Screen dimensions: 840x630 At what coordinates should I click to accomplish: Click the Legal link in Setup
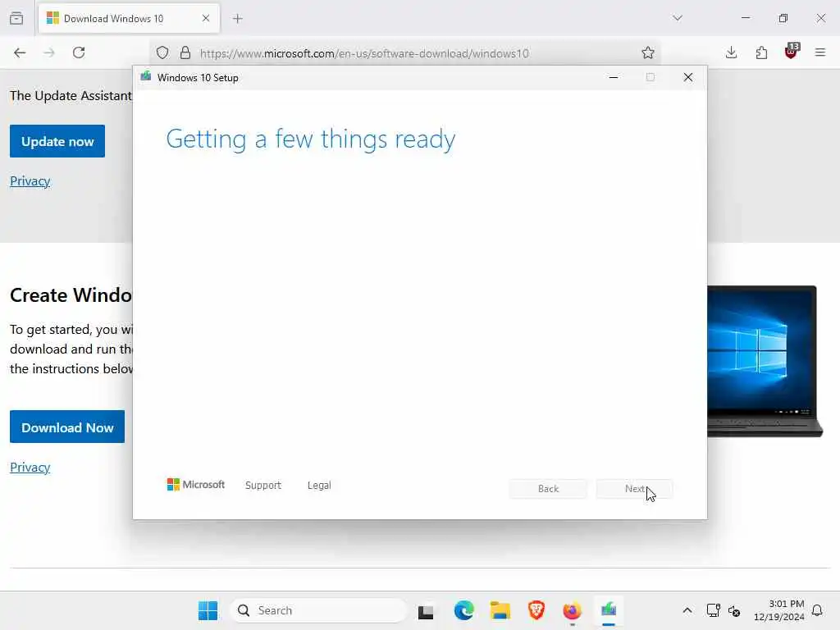(x=319, y=486)
